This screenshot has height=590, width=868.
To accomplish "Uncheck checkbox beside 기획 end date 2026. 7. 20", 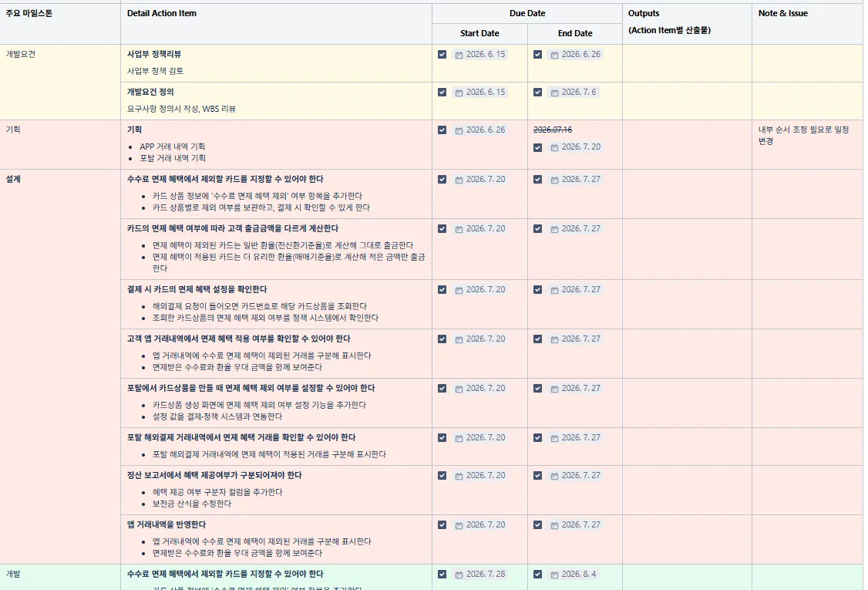I will tap(537, 147).
